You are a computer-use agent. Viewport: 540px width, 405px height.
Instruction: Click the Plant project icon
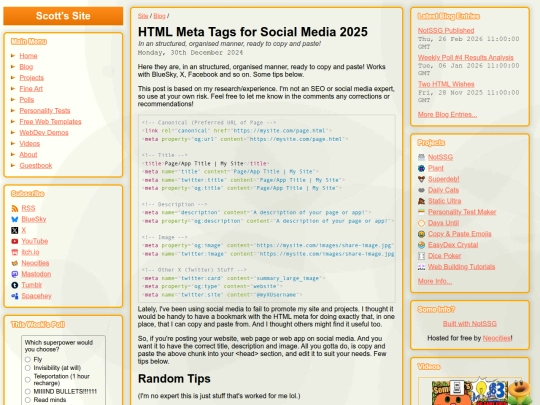[421, 168]
